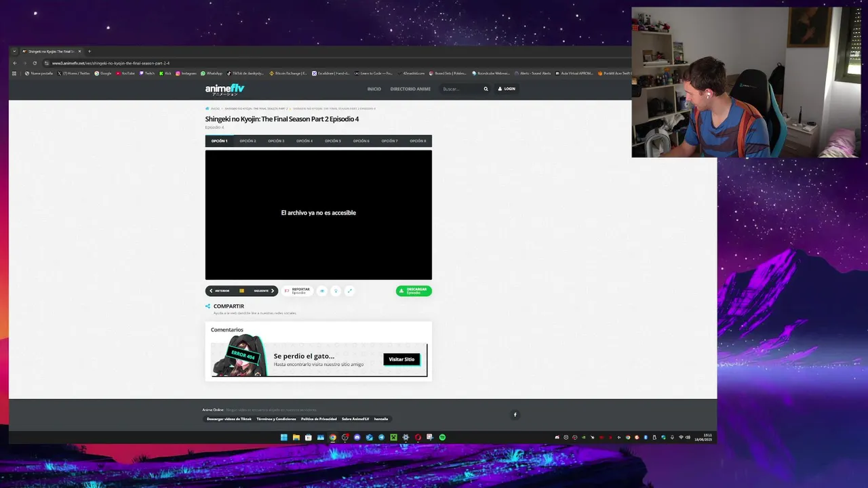The image size is (868, 488).
Task: Open the INICIO menu item
Action: 374,89
